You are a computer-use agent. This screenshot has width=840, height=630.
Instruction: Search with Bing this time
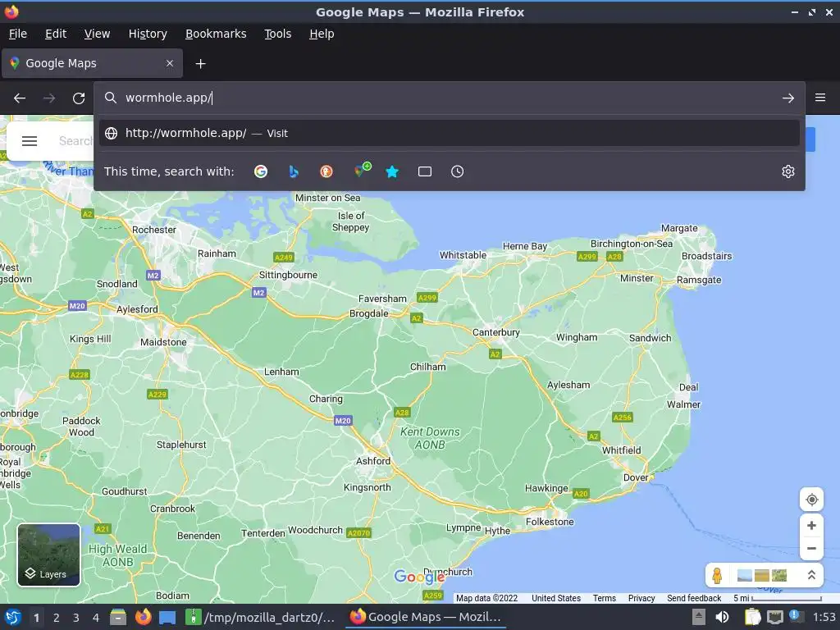point(294,171)
